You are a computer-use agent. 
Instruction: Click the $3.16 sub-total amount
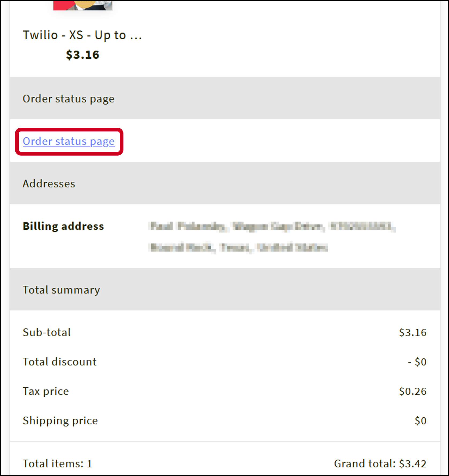click(413, 333)
